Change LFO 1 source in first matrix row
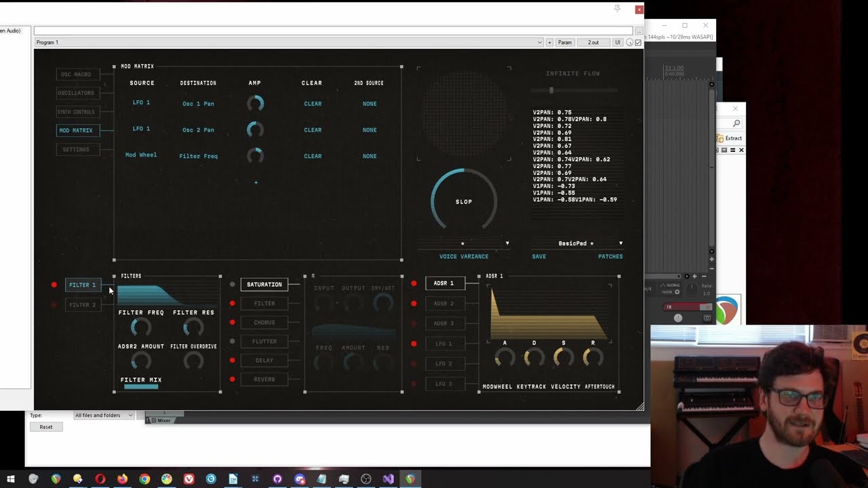 [141, 103]
